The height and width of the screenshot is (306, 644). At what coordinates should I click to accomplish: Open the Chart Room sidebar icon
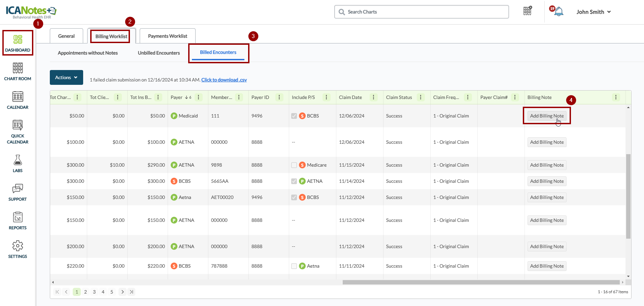pos(18,71)
